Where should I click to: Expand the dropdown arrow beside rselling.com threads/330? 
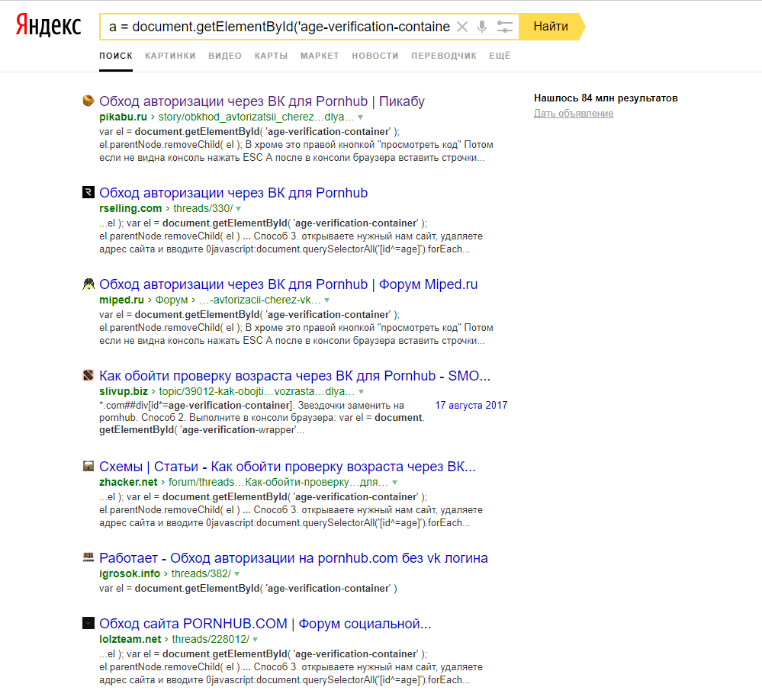coord(238,209)
